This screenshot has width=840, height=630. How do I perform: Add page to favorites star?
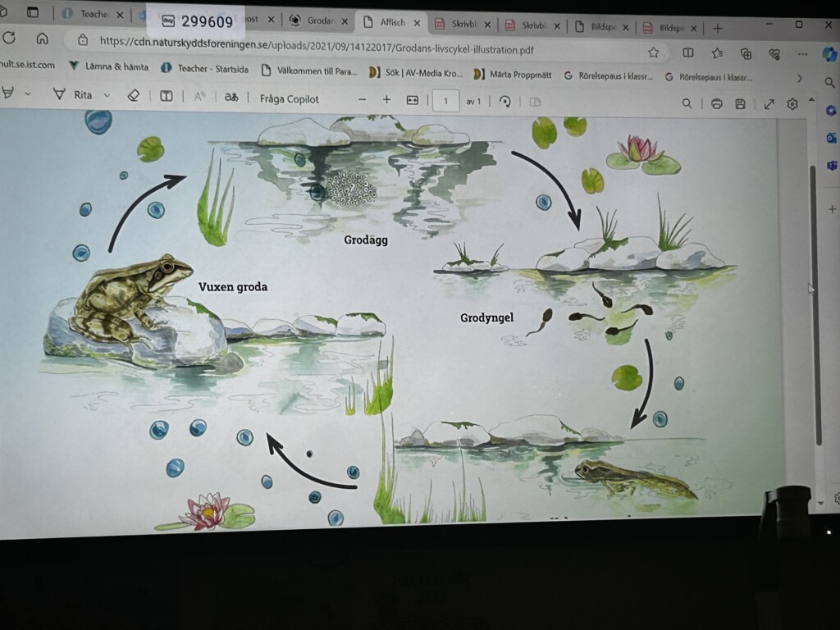653,52
